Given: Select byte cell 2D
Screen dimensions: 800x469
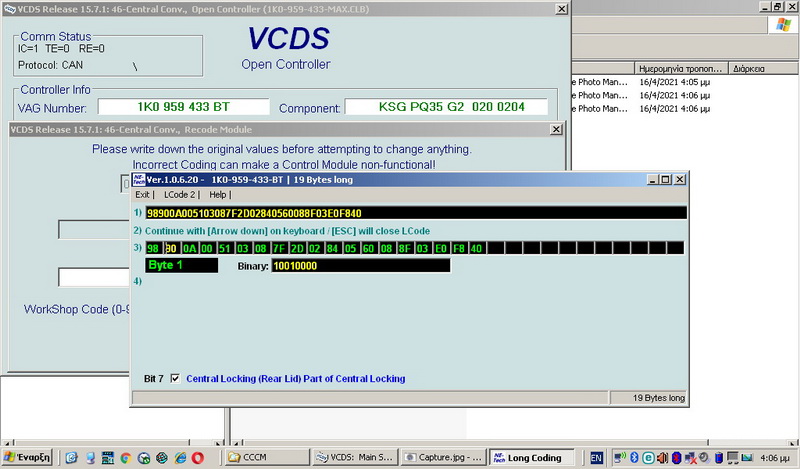Looking at the screenshot, I should point(297,248).
